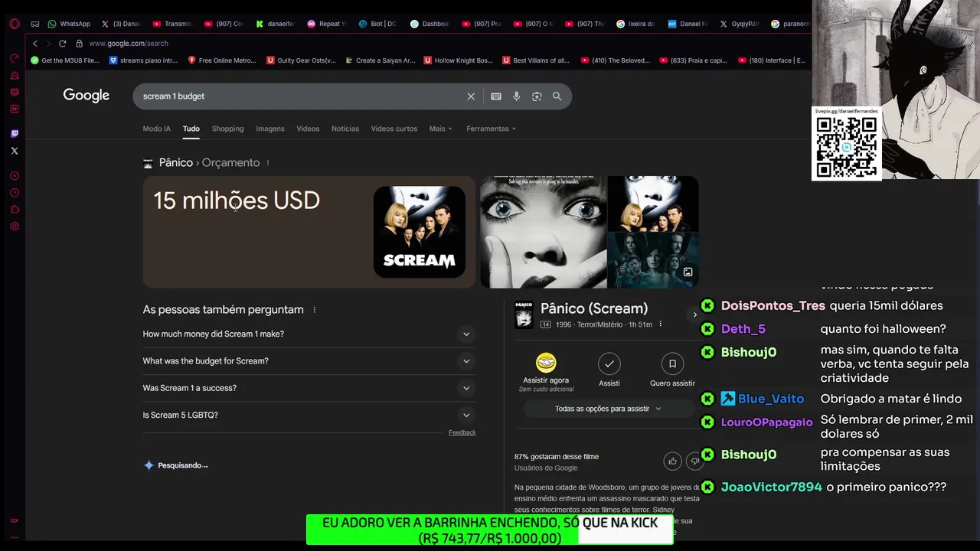Image resolution: width=980 pixels, height=551 pixels.
Task: Dislike the film with thumbs down
Action: pyautogui.click(x=694, y=461)
